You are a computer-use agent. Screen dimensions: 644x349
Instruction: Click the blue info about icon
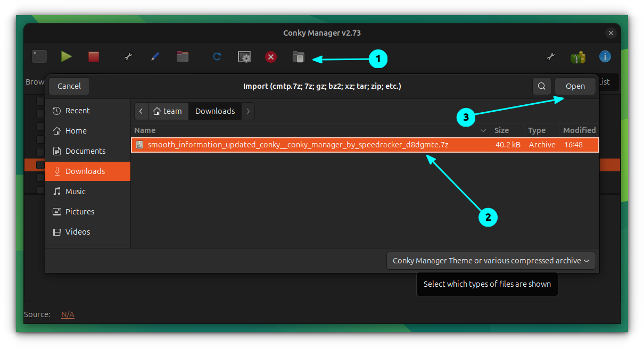[x=605, y=56]
